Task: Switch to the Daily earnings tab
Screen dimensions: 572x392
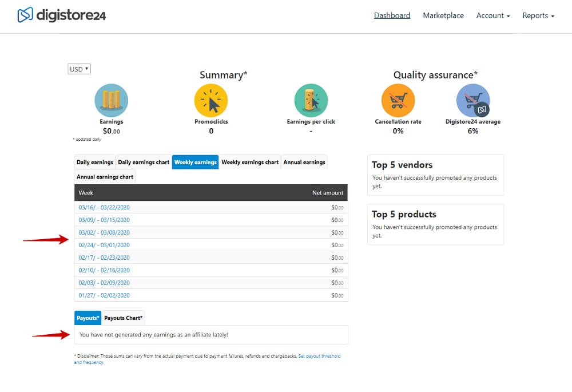Action: [x=95, y=162]
